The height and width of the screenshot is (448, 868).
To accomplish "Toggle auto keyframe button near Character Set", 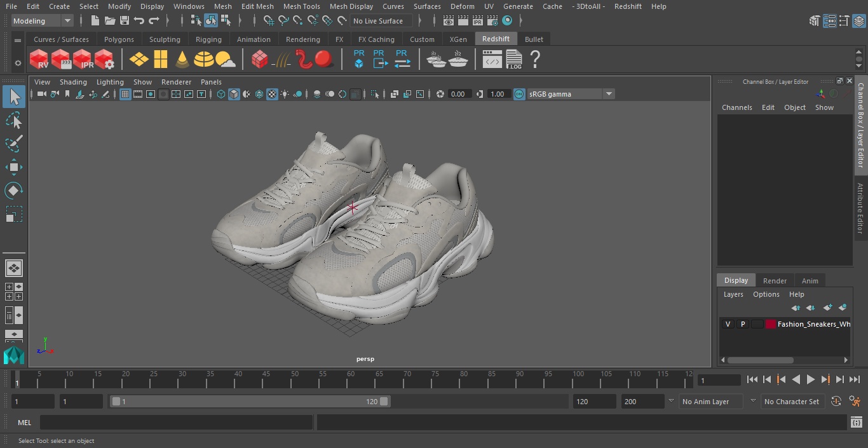I will pos(836,401).
